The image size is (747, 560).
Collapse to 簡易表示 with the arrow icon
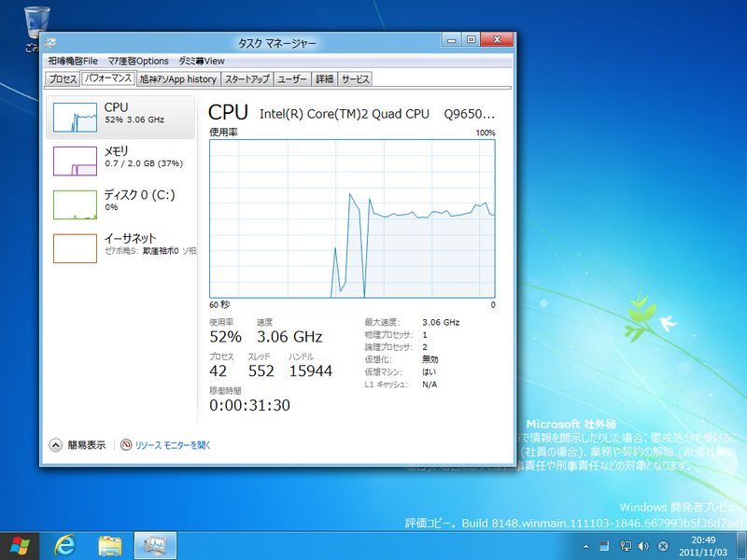pyautogui.click(x=56, y=445)
